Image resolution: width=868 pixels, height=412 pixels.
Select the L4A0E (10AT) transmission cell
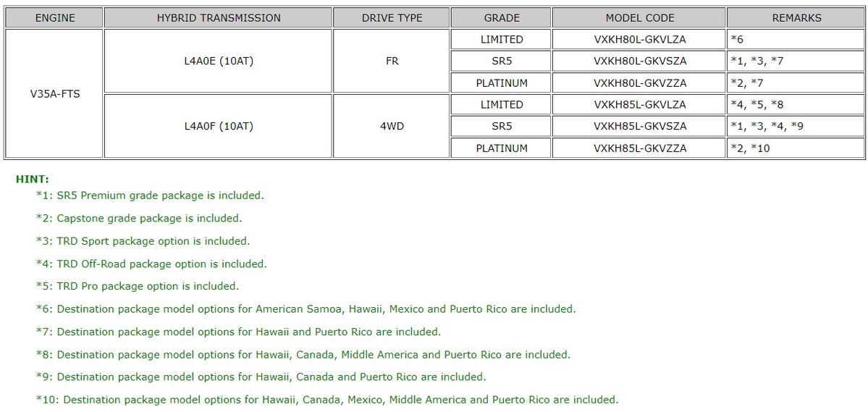pyautogui.click(x=219, y=62)
